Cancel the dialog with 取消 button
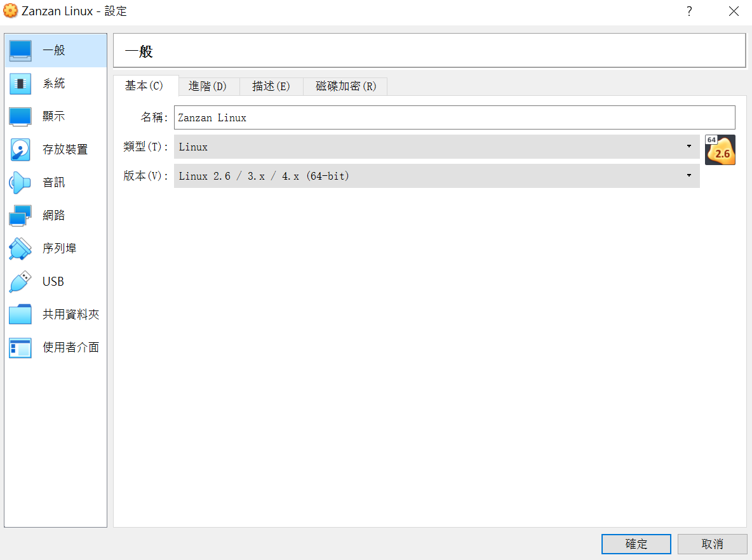Image resolution: width=752 pixels, height=560 pixels. (712, 544)
